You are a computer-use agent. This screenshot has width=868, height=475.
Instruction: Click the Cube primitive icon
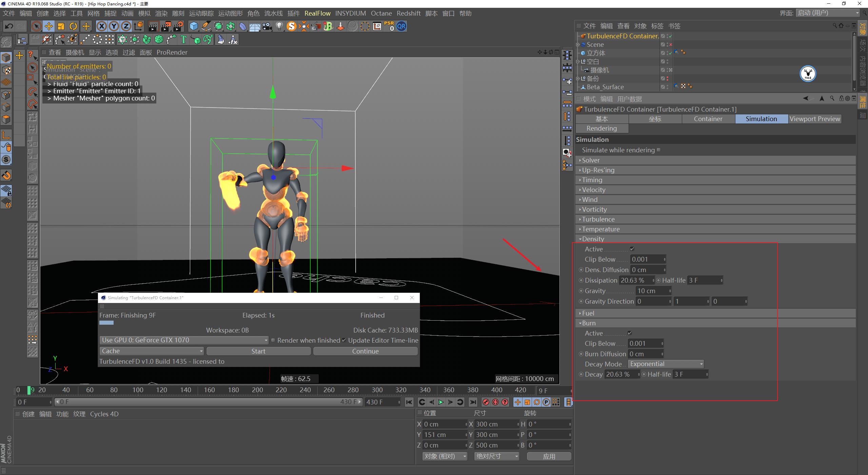pos(193,26)
